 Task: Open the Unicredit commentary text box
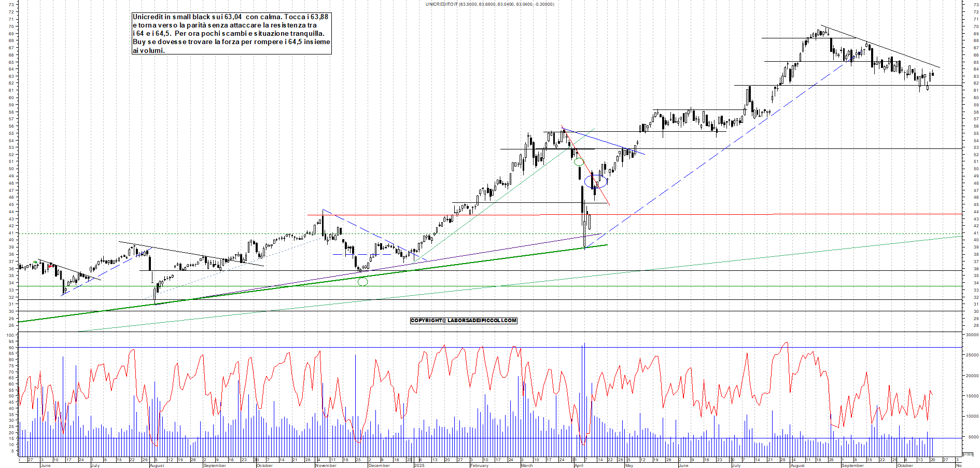coord(231,34)
